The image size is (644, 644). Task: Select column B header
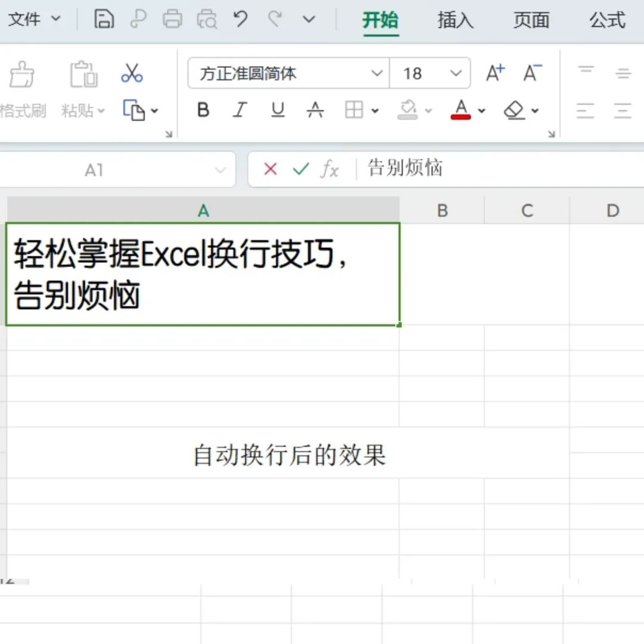pyautogui.click(x=442, y=210)
